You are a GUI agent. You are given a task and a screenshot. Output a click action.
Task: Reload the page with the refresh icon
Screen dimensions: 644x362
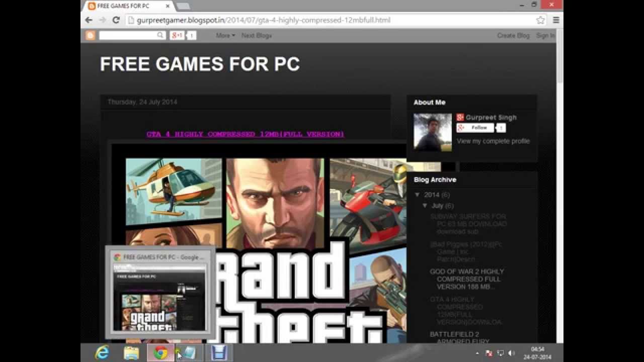[x=116, y=20]
